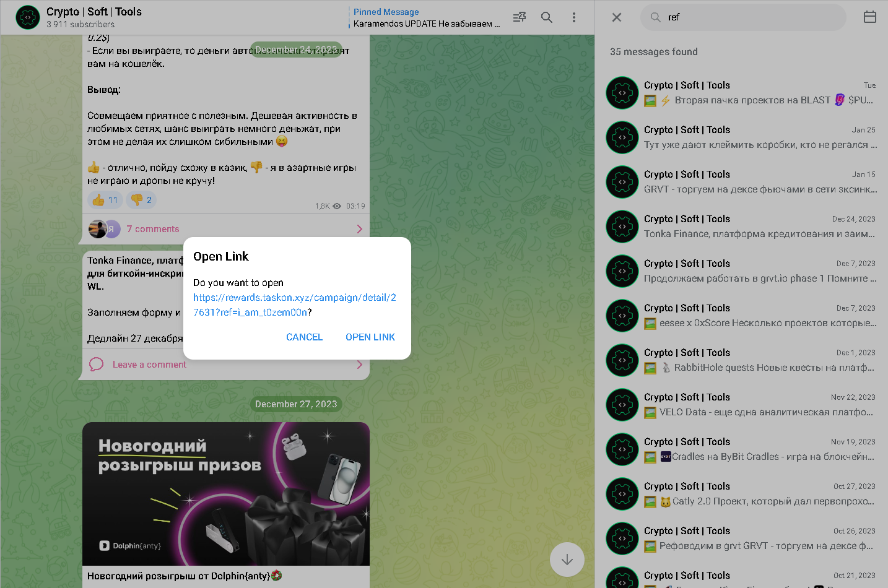Open search result 'Продолжаем работать в grvt.io'
Viewport: 888px width, 588px height.
(x=741, y=271)
